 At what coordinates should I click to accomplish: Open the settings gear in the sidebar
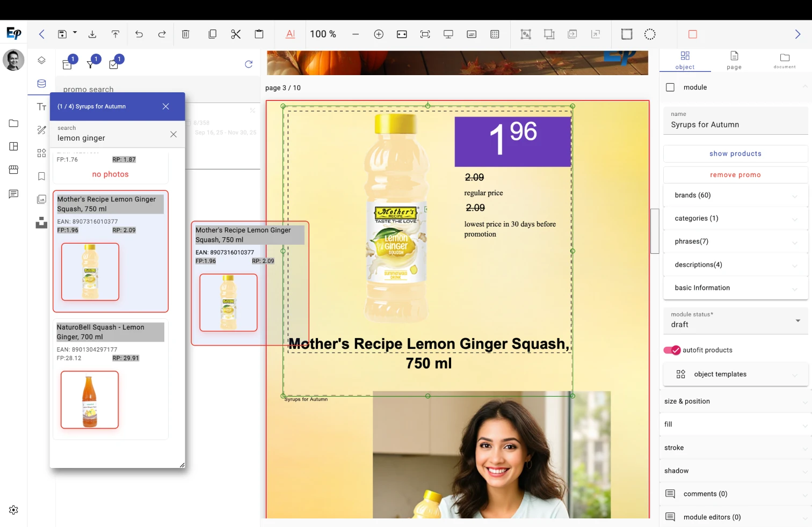coord(14,510)
